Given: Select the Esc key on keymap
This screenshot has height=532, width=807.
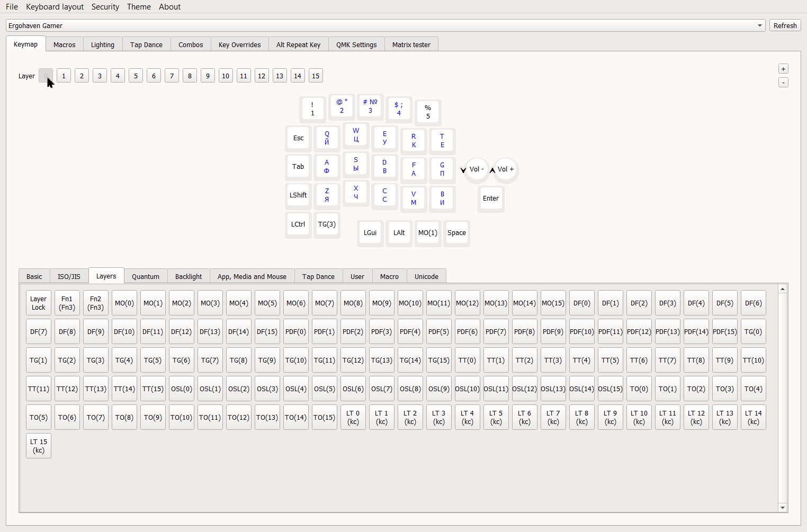Looking at the screenshot, I should (299, 138).
